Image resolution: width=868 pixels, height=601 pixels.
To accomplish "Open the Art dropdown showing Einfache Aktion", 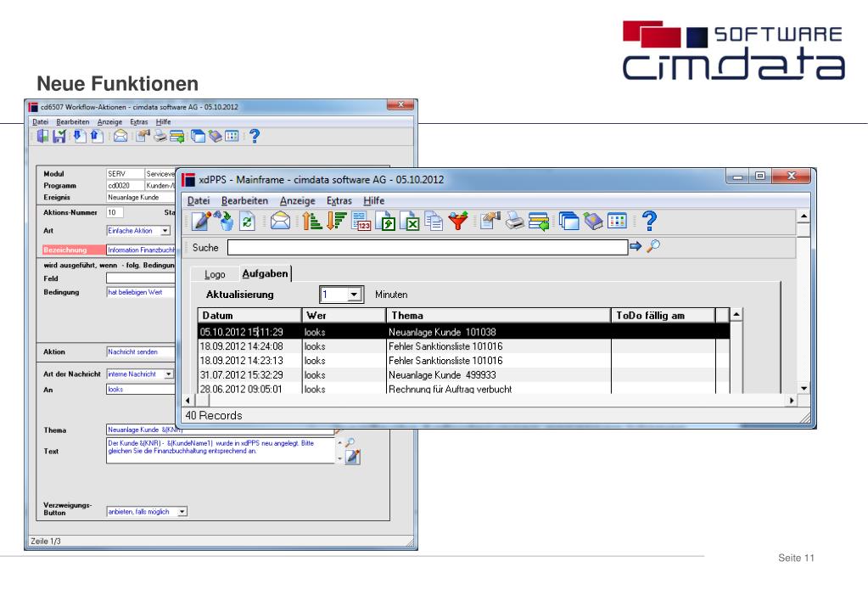I will [165, 230].
